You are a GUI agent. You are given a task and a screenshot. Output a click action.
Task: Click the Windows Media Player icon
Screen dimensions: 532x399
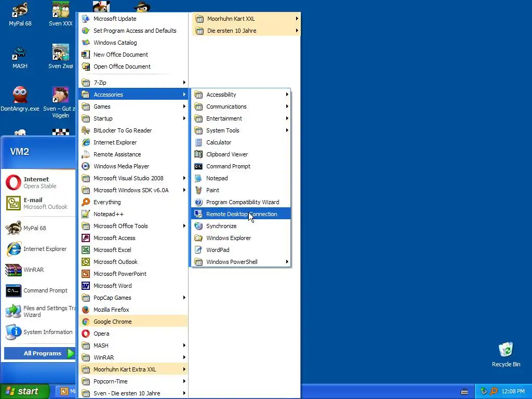coord(86,166)
